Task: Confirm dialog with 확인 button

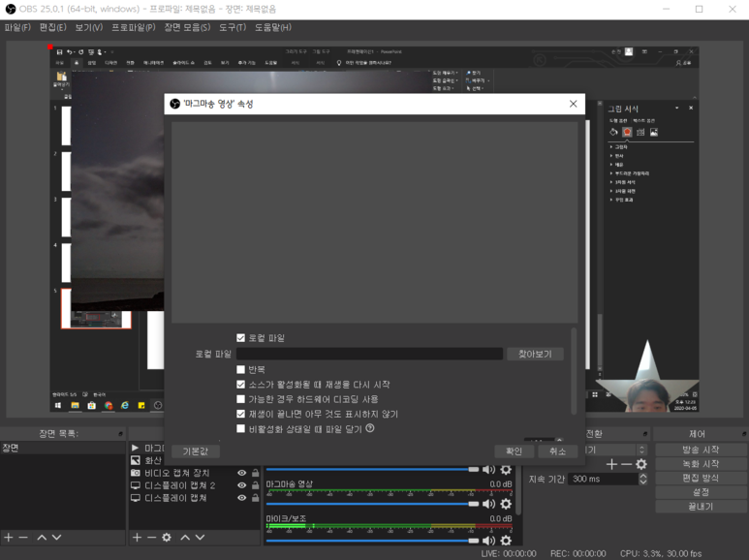Action: tap(514, 451)
